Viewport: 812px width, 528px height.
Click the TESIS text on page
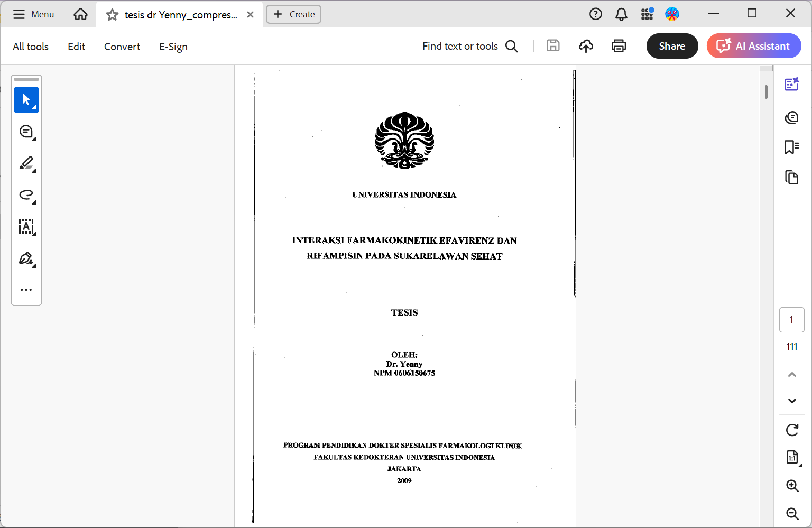click(x=404, y=313)
